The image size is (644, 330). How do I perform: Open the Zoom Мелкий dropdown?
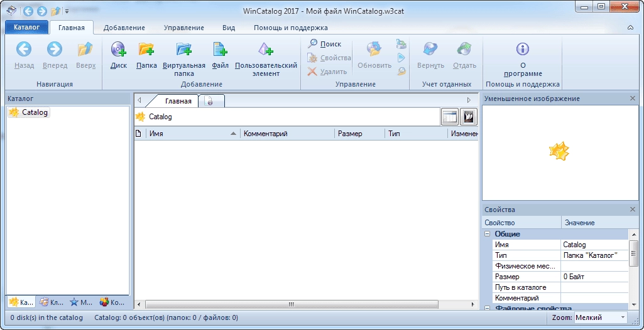click(x=601, y=317)
